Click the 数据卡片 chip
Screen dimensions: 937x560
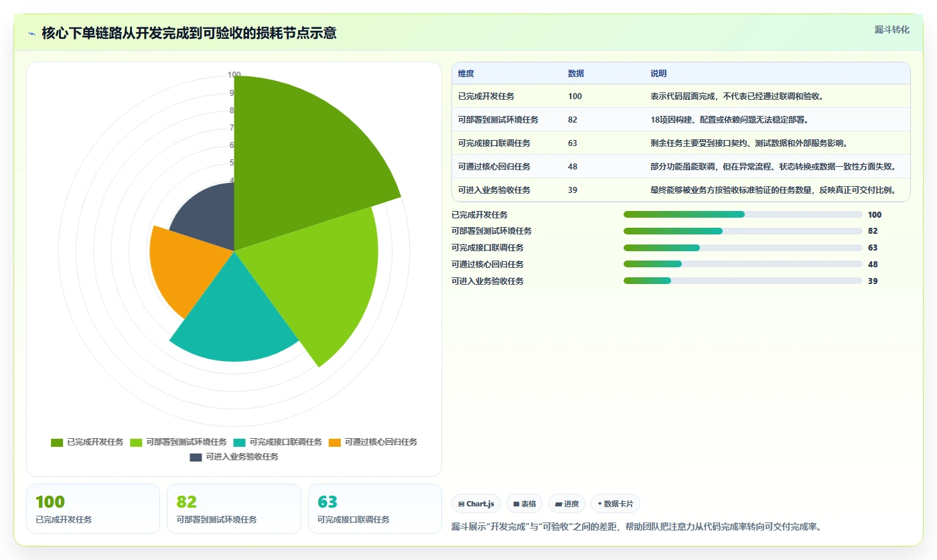[x=616, y=504]
